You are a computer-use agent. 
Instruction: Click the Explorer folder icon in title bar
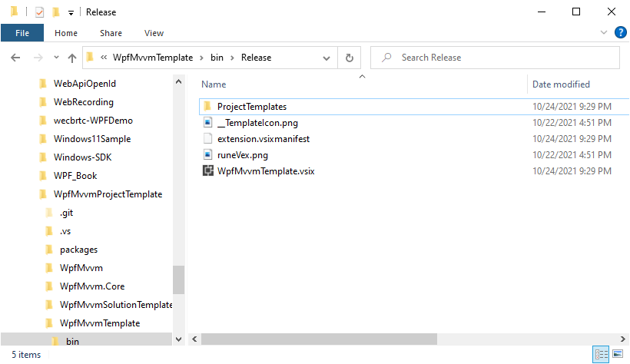[x=14, y=12]
